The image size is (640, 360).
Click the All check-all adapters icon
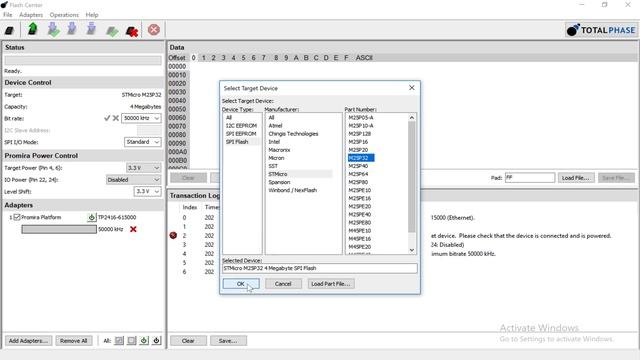119,340
